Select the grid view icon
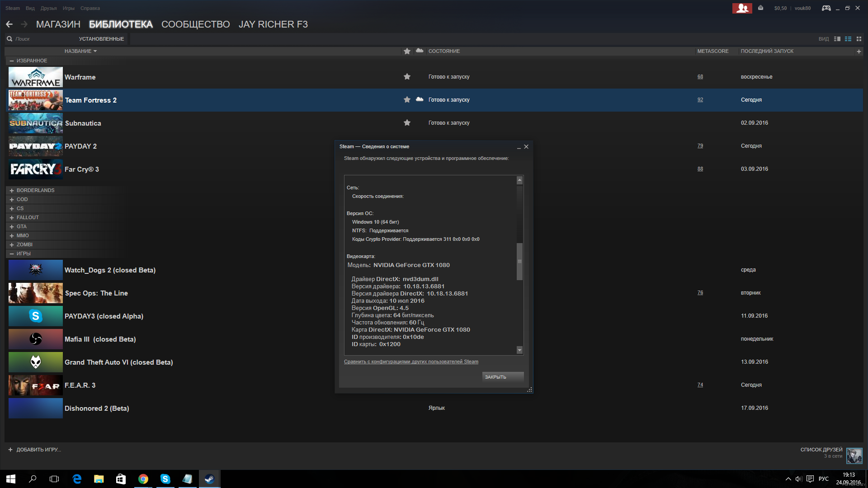The width and height of the screenshot is (868, 488). point(859,39)
